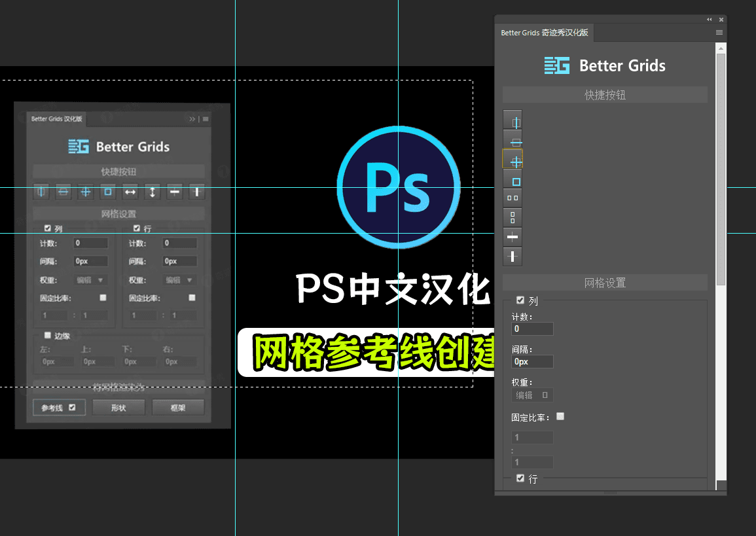Image resolution: width=756 pixels, height=536 pixels.
Task: Click the 参考线 button in the preview
Action: pyautogui.click(x=59, y=407)
